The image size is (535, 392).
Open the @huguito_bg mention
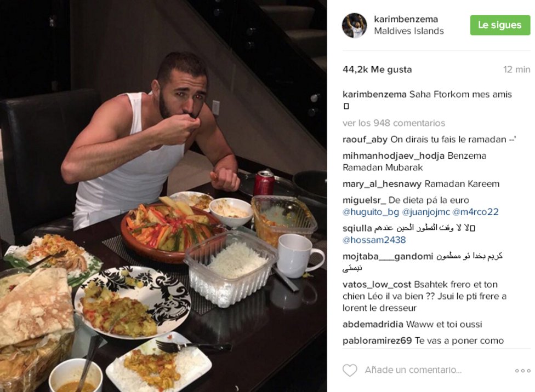click(371, 212)
